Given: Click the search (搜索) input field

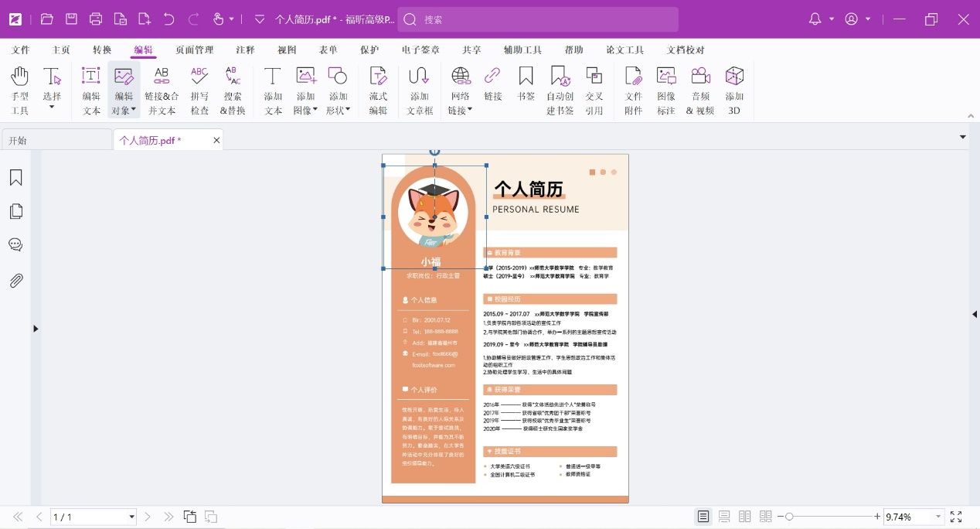Looking at the screenshot, I should coord(538,19).
